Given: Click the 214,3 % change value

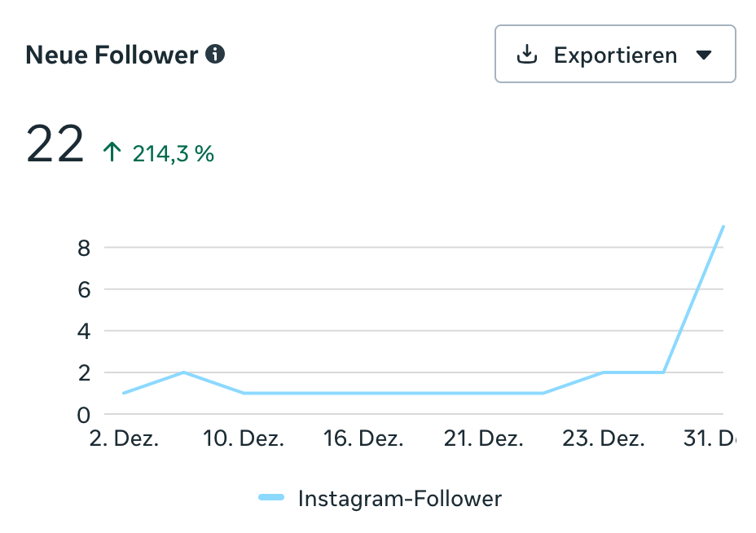Looking at the screenshot, I should [x=174, y=153].
